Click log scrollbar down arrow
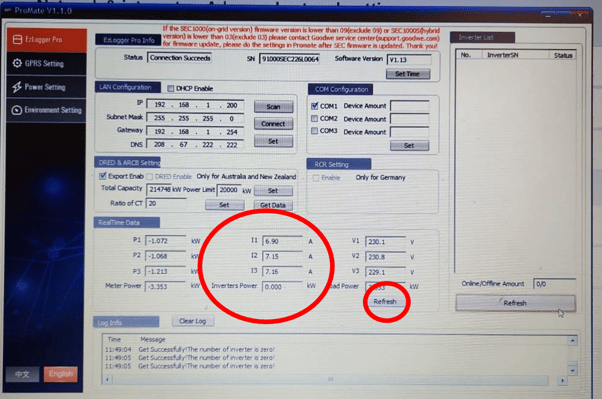The image size is (602, 399). (x=572, y=371)
